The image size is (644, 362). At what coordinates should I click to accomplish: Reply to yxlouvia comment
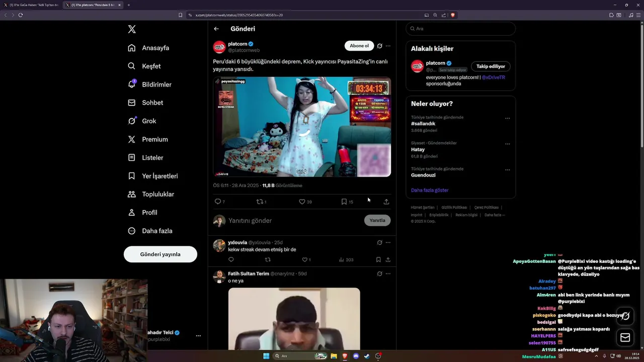coord(231,260)
